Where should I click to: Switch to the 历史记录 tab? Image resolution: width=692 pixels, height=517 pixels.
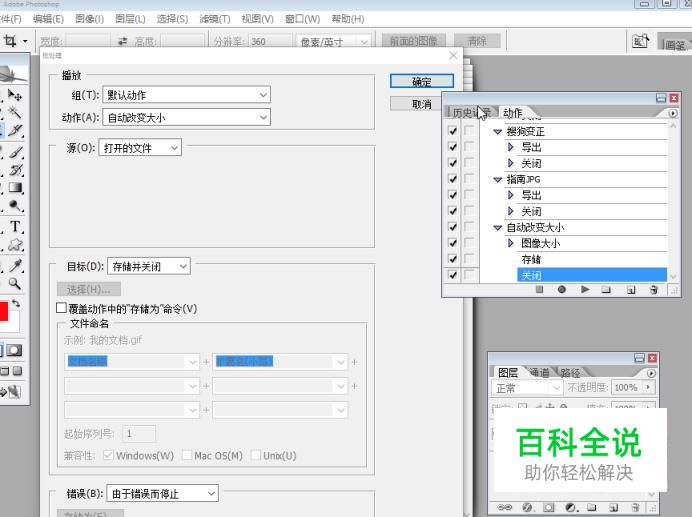[x=471, y=113]
